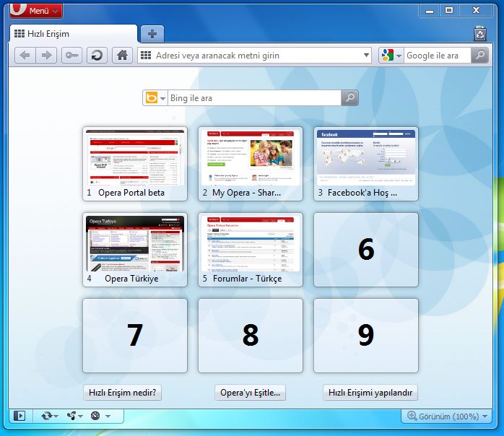The width and height of the screenshot is (504, 436).
Task: Toggle the side panel button in status bar
Action: pos(19,416)
